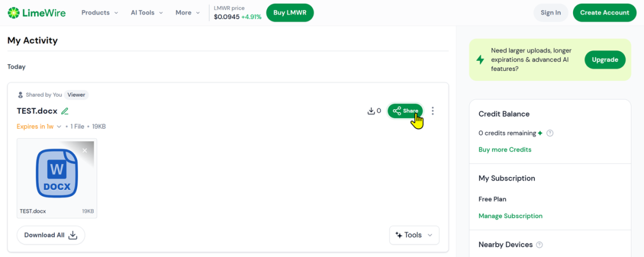Open the More navigation menu
Image resolution: width=644 pixels, height=257 pixels.
pos(188,13)
